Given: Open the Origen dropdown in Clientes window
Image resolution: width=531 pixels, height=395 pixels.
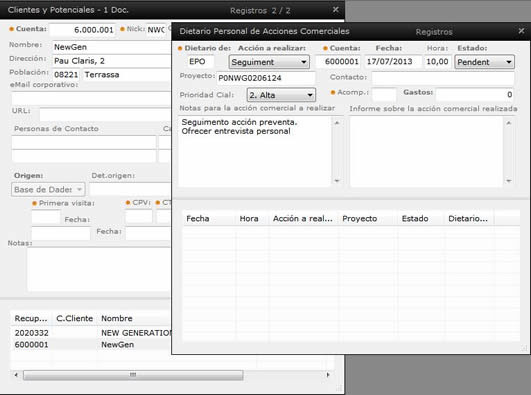Looking at the screenshot, I should [48, 189].
